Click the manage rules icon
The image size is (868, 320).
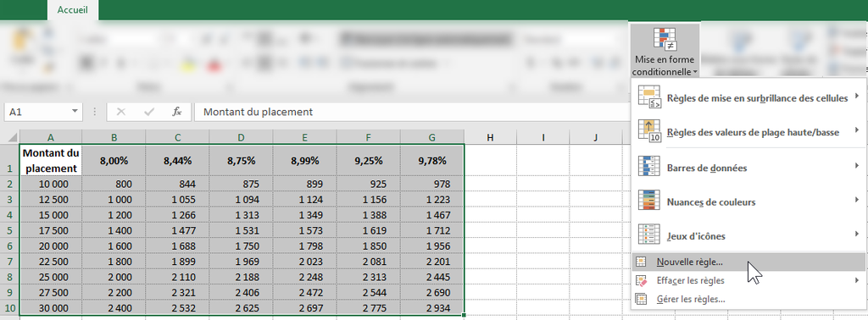[x=641, y=299]
